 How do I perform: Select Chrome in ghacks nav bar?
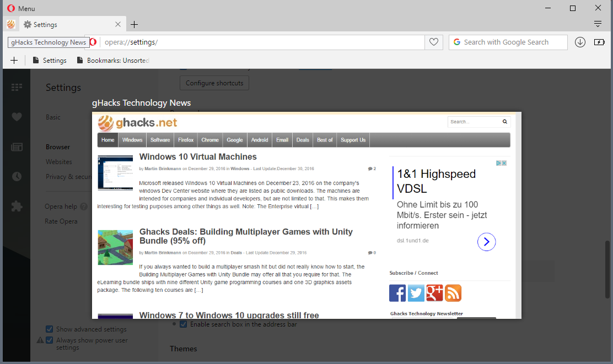click(210, 140)
